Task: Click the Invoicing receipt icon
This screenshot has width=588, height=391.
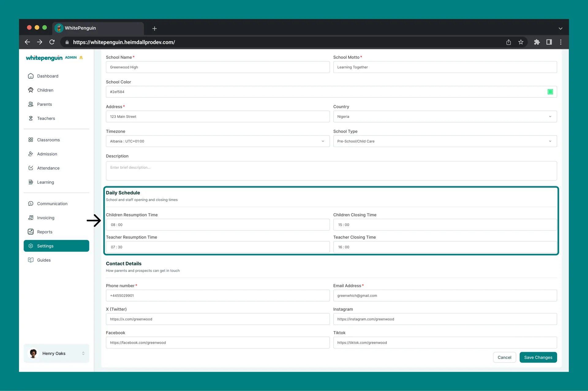Action: [31, 218]
